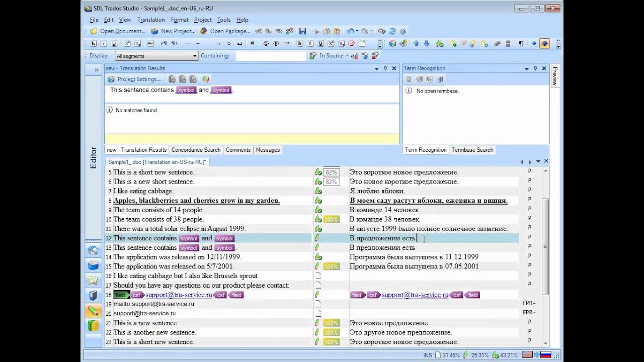Image resolution: width=644 pixels, height=362 pixels.
Task: Toggle underline formatting button
Action: coord(114,44)
